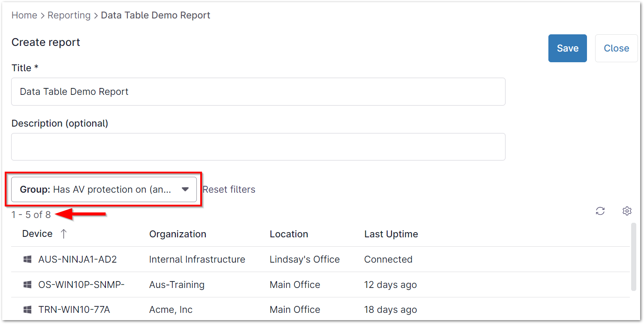644x324 pixels.
Task: Save the Data Table Demo Report
Action: [x=567, y=48]
